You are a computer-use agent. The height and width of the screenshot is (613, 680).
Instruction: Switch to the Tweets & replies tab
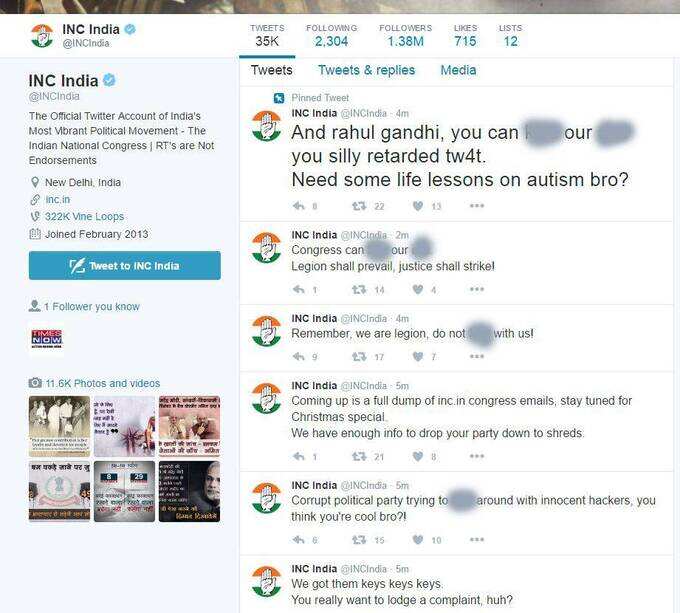[366, 70]
